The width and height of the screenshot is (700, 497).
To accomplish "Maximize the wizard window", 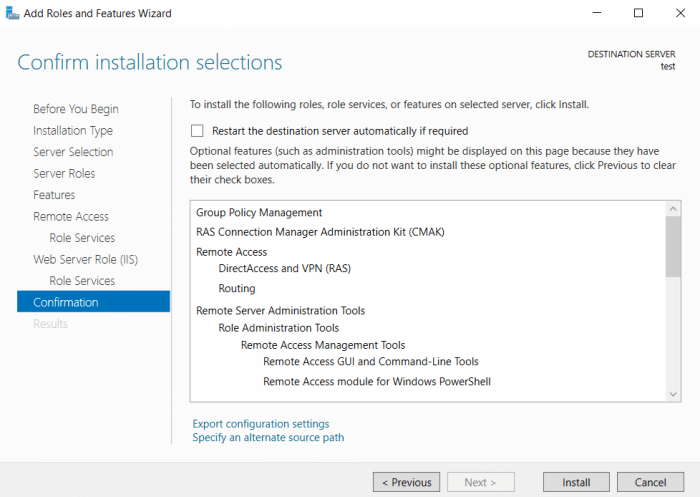I will click(x=639, y=14).
